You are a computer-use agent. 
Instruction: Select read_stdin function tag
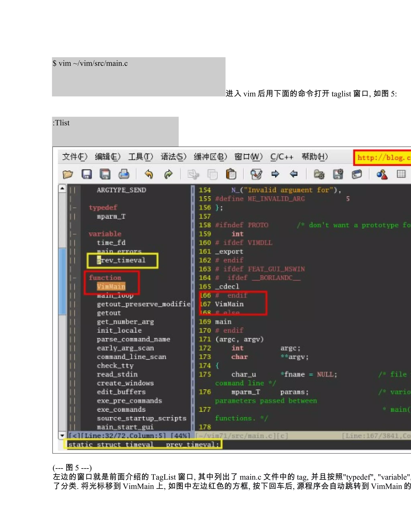[117, 374]
